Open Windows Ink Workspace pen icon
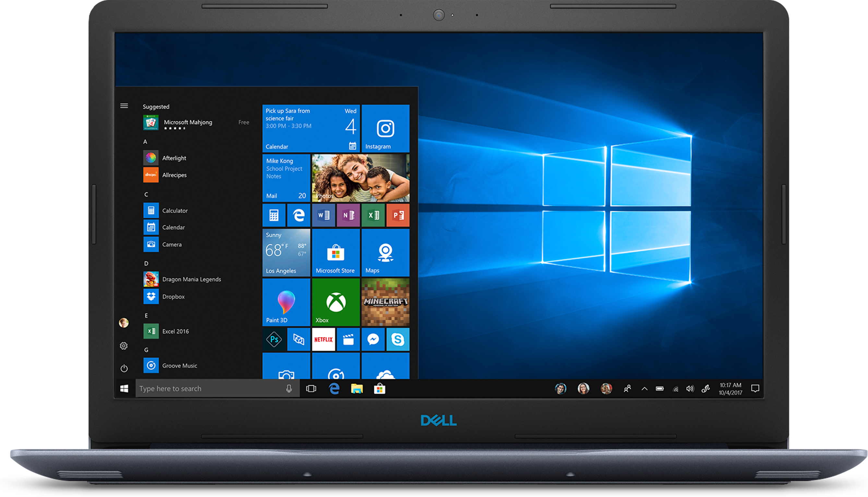Viewport: 868px width, 497px height. 706,388
